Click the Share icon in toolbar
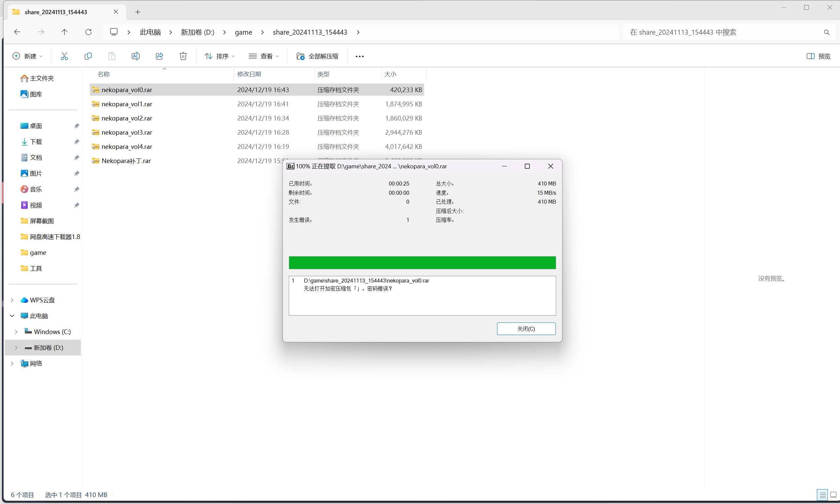Image resolution: width=840 pixels, height=504 pixels. [x=159, y=56]
